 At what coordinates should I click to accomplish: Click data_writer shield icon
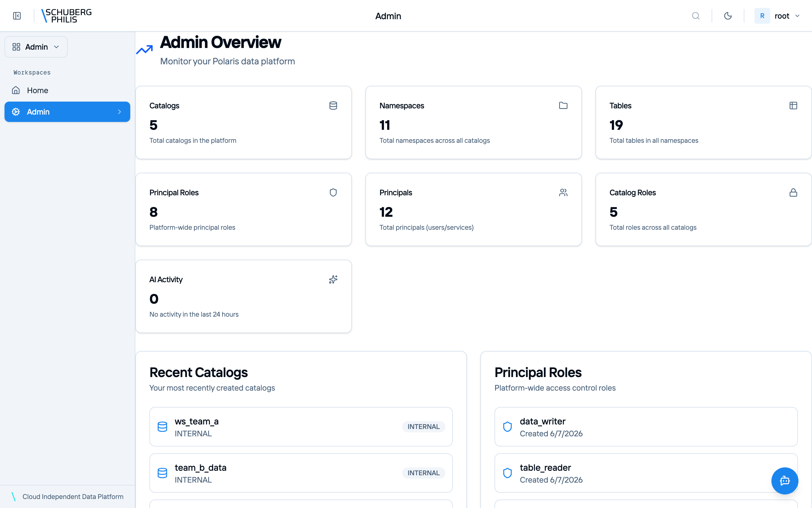pos(507,427)
